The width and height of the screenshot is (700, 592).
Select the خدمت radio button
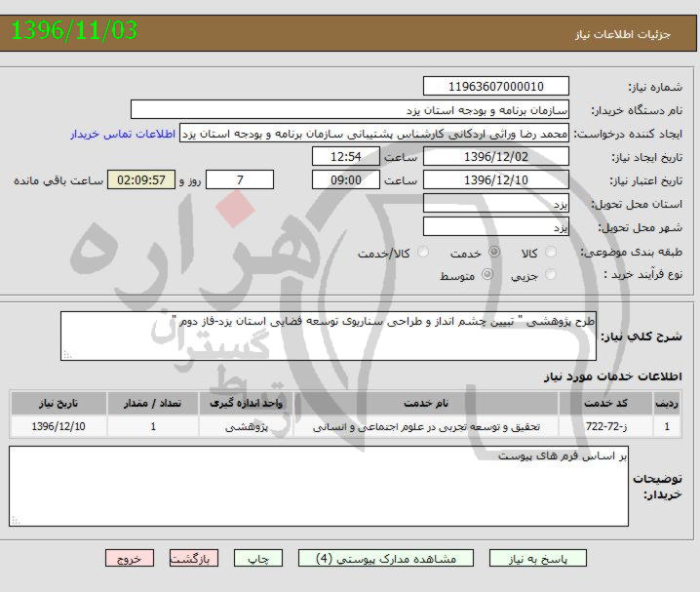tap(493, 252)
